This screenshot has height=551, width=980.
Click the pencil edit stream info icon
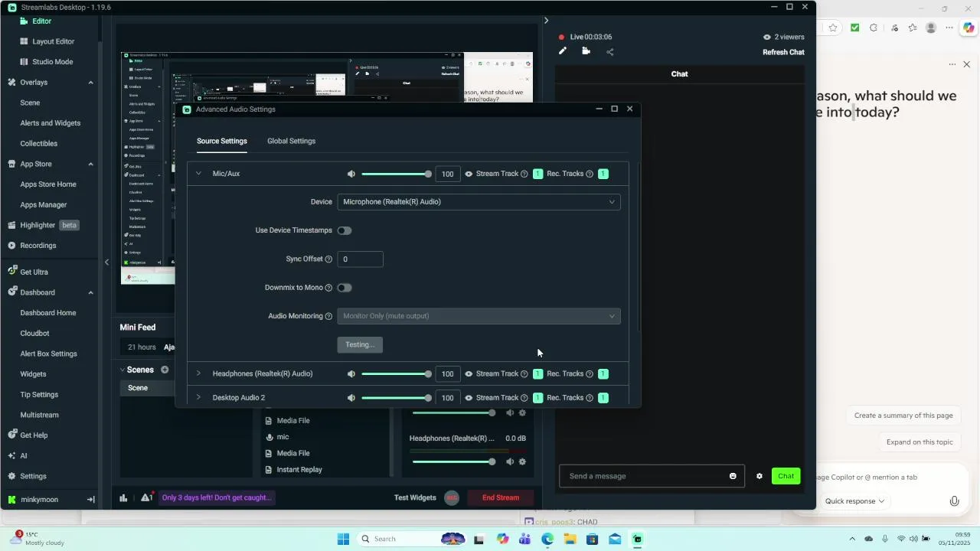click(563, 51)
